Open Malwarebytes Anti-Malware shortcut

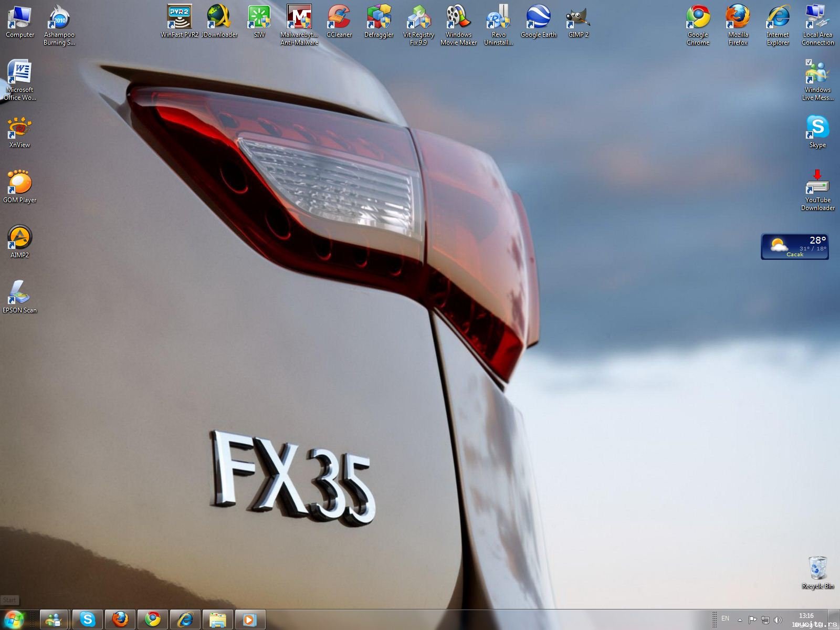point(299,25)
